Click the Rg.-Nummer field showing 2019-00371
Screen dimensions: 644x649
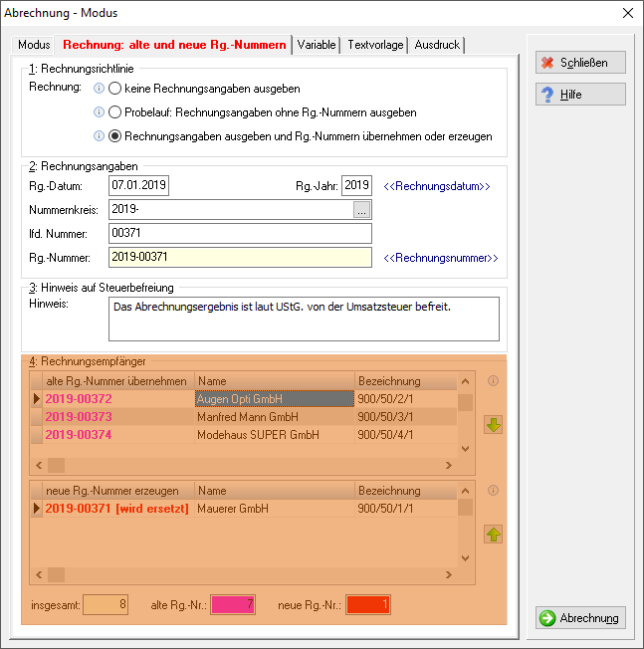pos(240,257)
